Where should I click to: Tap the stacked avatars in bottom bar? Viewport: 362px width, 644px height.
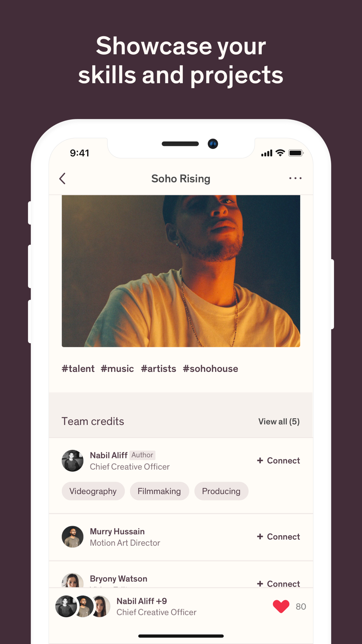[x=83, y=606]
